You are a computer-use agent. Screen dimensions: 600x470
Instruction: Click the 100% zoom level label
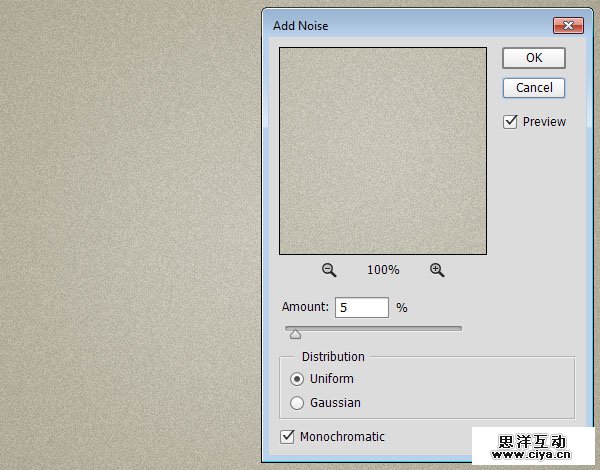(x=383, y=270)
